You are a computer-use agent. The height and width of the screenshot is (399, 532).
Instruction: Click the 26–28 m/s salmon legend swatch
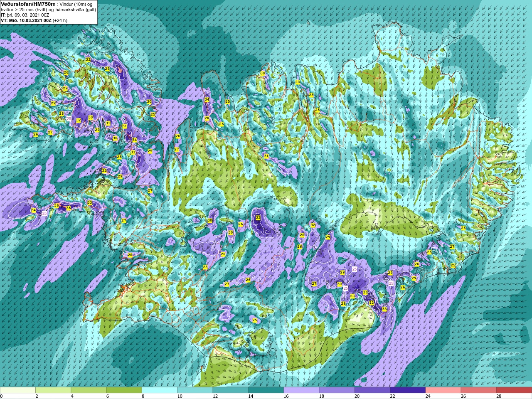[x=478, y=390]
